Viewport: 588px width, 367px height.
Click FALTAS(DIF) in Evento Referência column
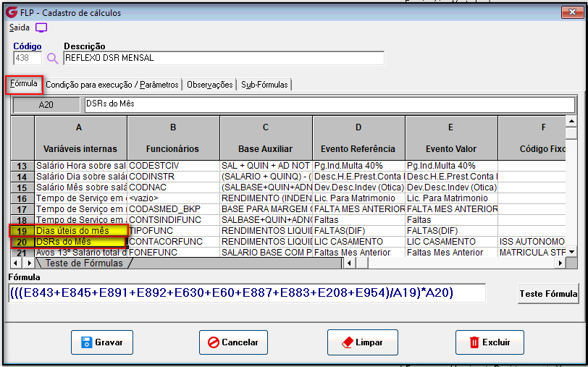pyautogui.click(x=359, y=231)
